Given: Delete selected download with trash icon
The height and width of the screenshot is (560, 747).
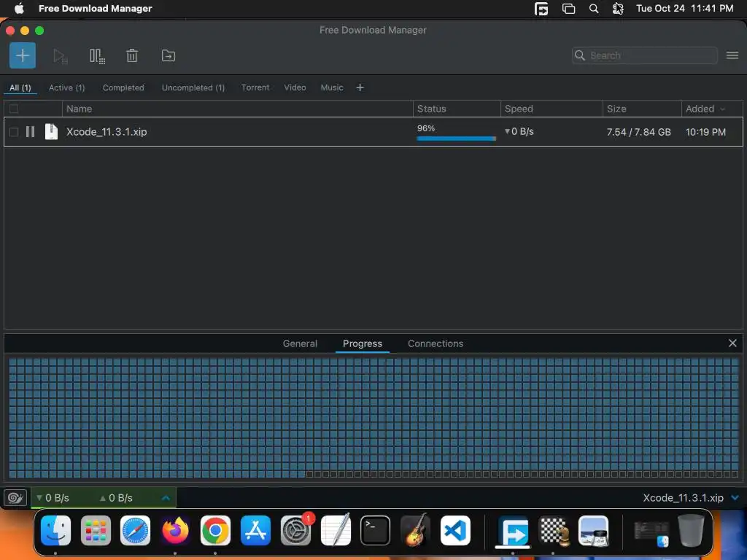Looking at the screenshot, I should point(132,55).
